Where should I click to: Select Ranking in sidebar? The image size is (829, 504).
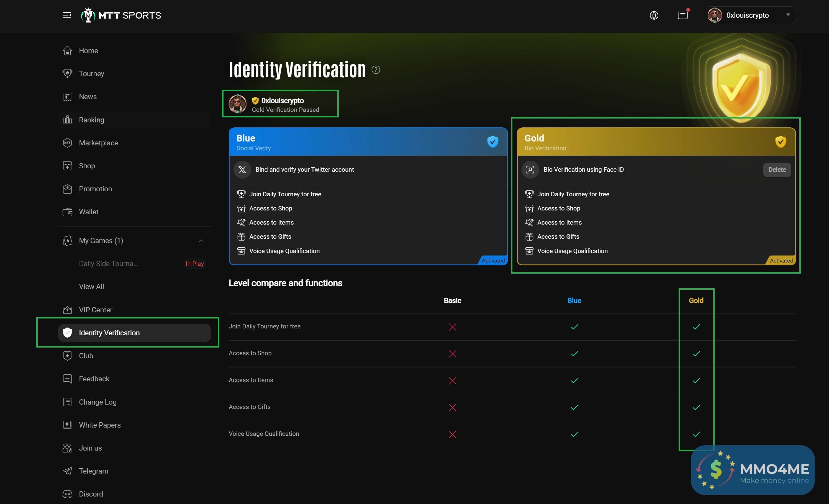pyautogui.click(x=135, y=120)
